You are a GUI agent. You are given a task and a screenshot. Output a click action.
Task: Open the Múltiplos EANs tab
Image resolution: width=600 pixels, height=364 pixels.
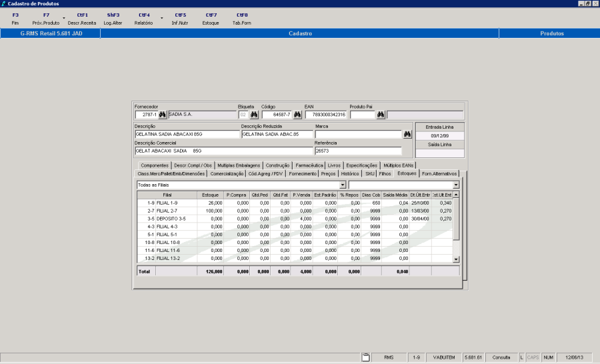pyautogui.click(x=399, y=165)
